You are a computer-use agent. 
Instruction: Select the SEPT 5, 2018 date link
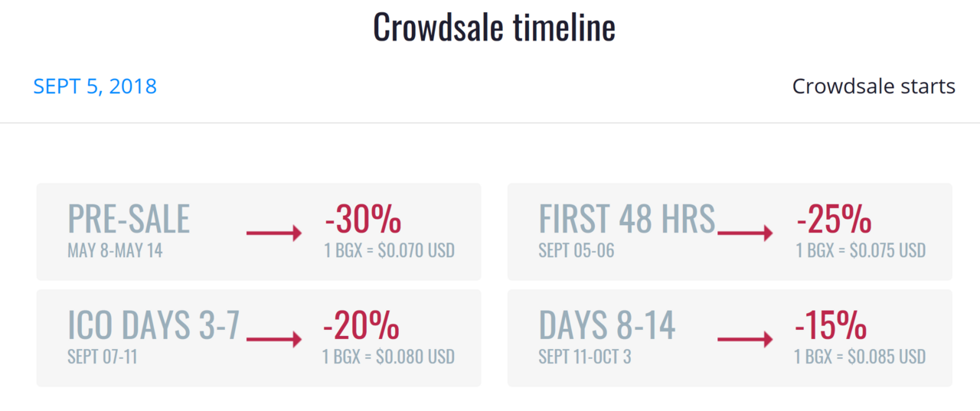tap(95, 86)
